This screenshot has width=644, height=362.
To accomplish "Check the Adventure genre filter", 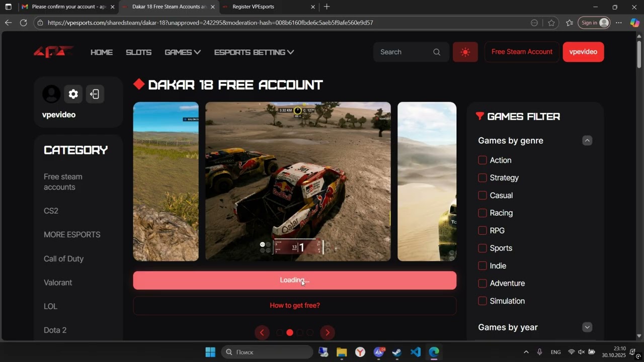I will pyautogui.click(x=482, y=283).
